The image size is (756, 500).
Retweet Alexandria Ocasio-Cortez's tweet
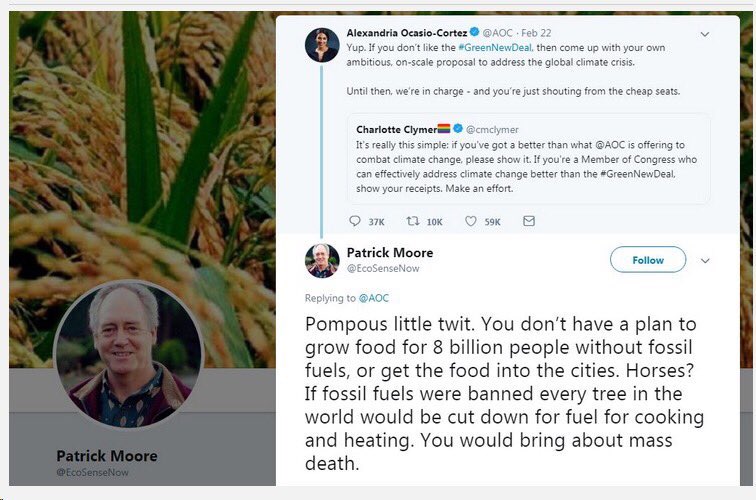[412, 221]
